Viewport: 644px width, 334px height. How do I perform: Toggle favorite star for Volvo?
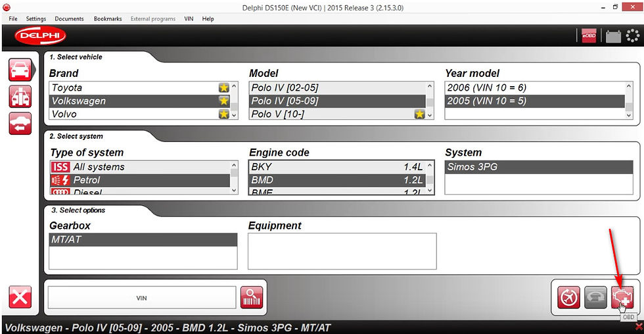[x=224, y=114]
